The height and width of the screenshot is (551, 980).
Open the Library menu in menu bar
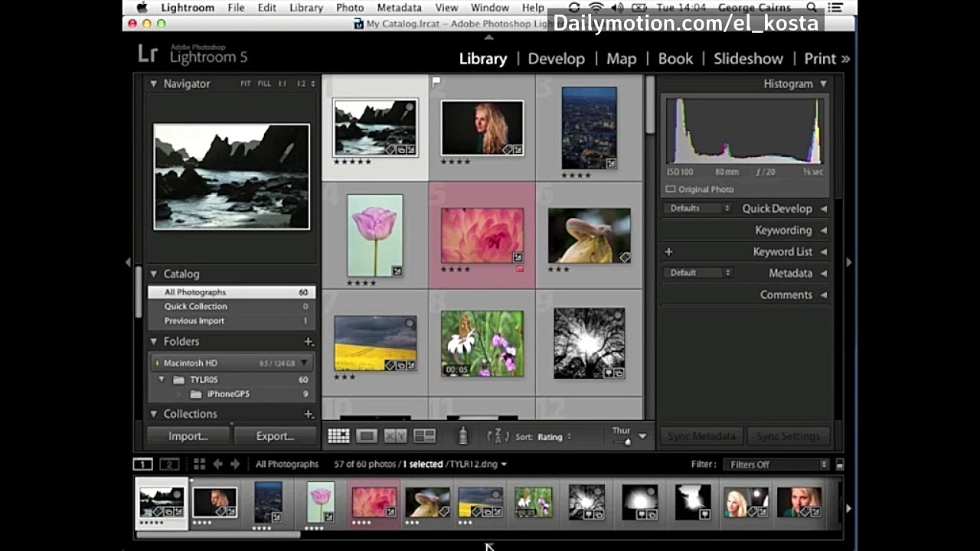(306, 8)
